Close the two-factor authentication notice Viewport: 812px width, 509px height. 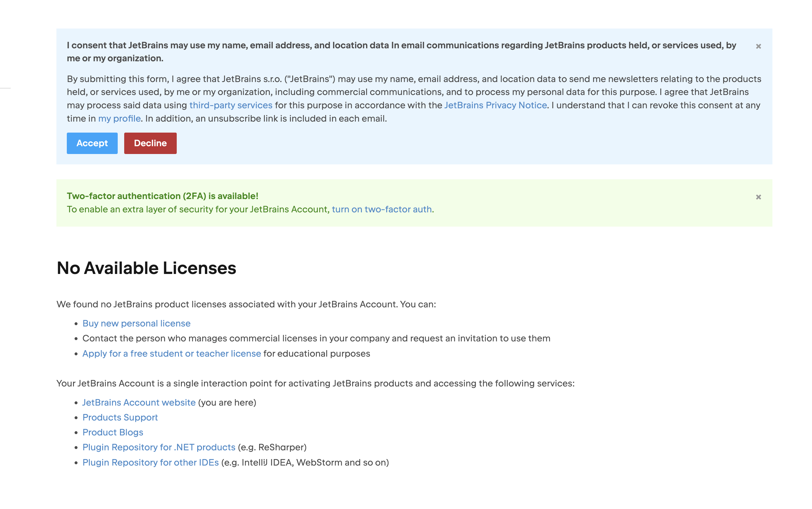point(758,197)
